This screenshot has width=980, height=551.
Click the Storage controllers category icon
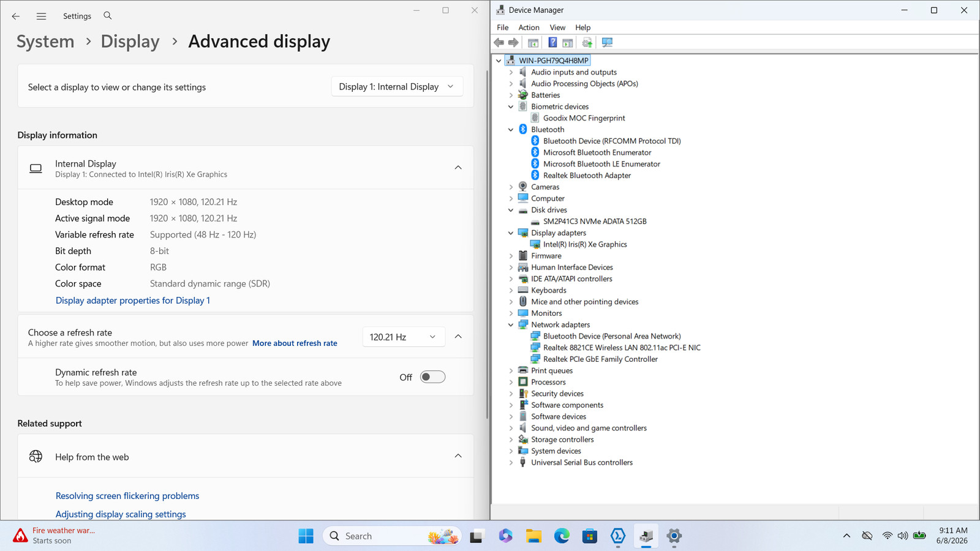coord(523,440)
